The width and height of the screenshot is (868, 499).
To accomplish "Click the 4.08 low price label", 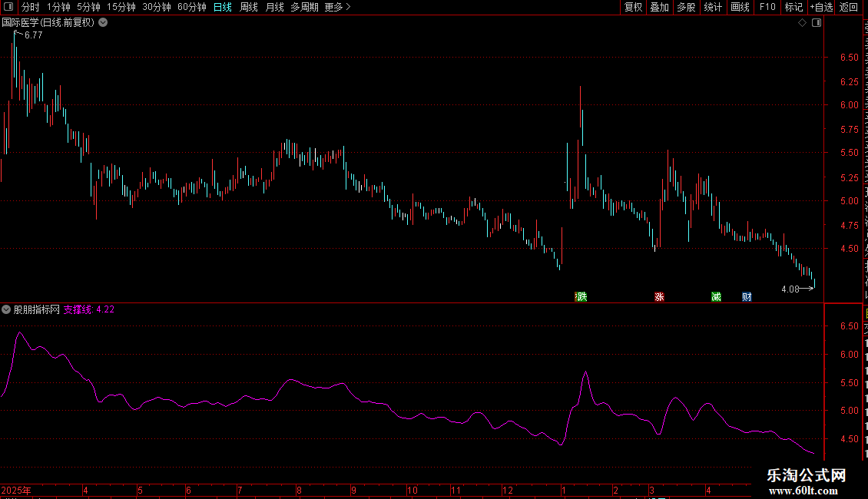I will (x=790, y=289).
